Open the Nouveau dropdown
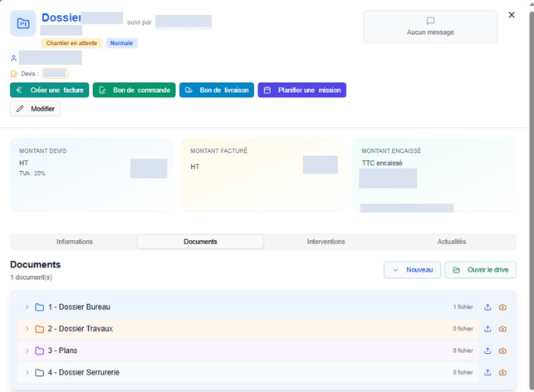 412,270
